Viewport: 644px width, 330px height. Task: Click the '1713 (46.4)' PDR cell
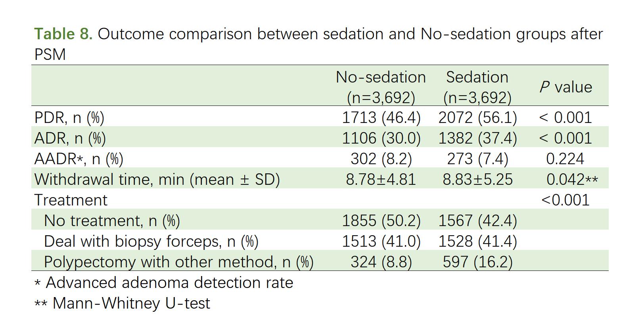[x=381, y=118]
